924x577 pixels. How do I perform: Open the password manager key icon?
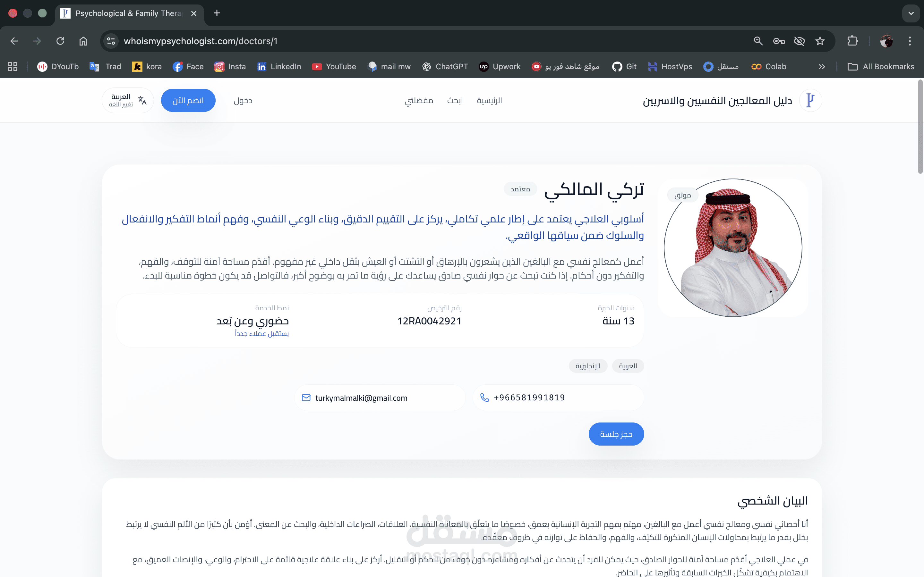[779, 41]
